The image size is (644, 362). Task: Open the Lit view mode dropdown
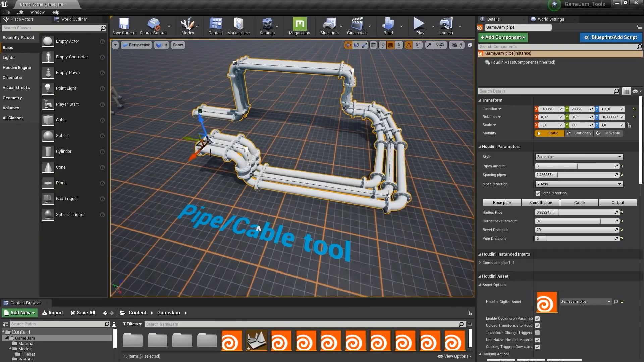coord(162,45)
